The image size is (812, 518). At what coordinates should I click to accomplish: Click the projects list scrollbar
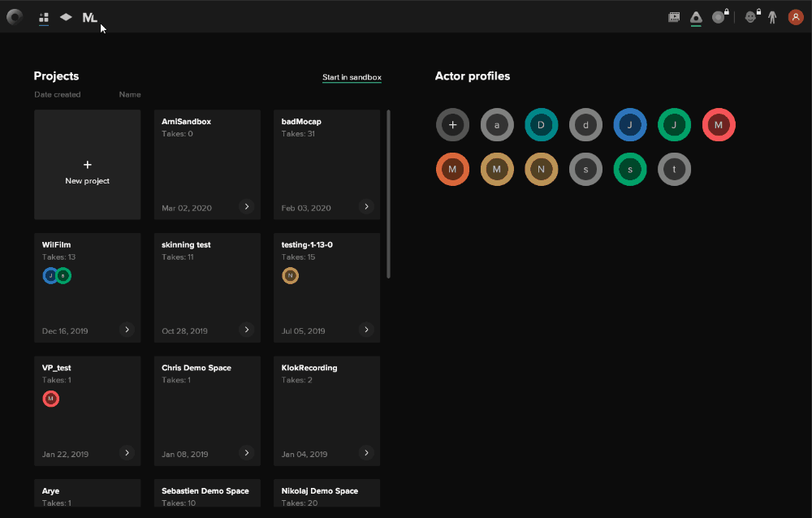388,194
